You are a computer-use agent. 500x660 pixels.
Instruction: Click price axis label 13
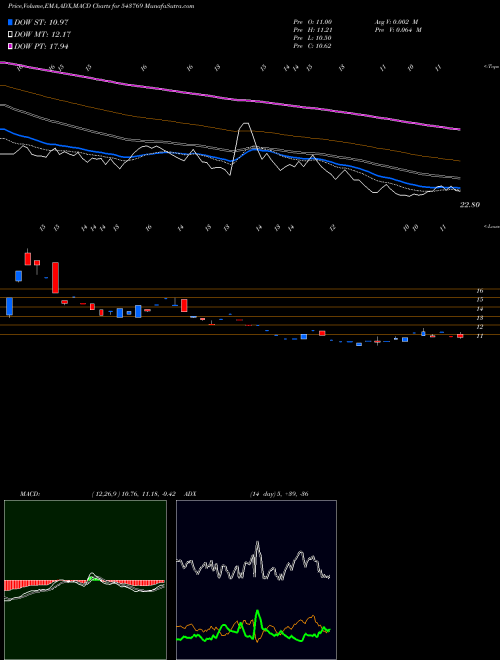point(479,318)
